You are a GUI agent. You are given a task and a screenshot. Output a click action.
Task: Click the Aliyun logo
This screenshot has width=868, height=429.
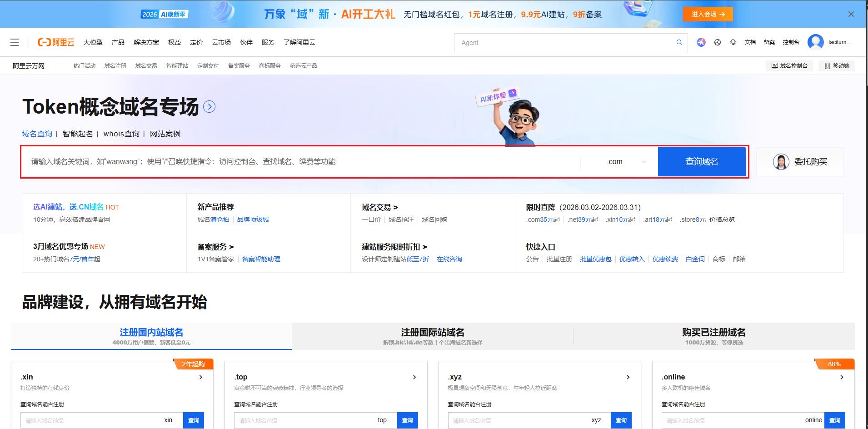tap(56, 42)
